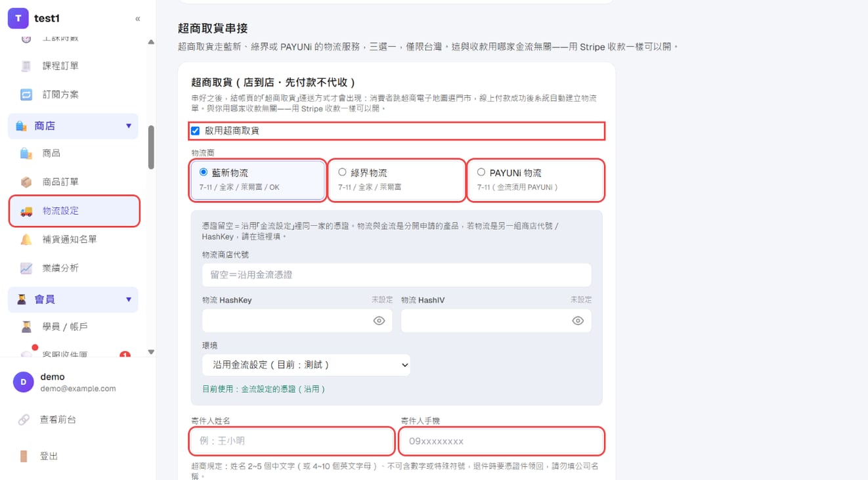
Task: Click the 物流 HashIV input field
Action: click(496, 321)
